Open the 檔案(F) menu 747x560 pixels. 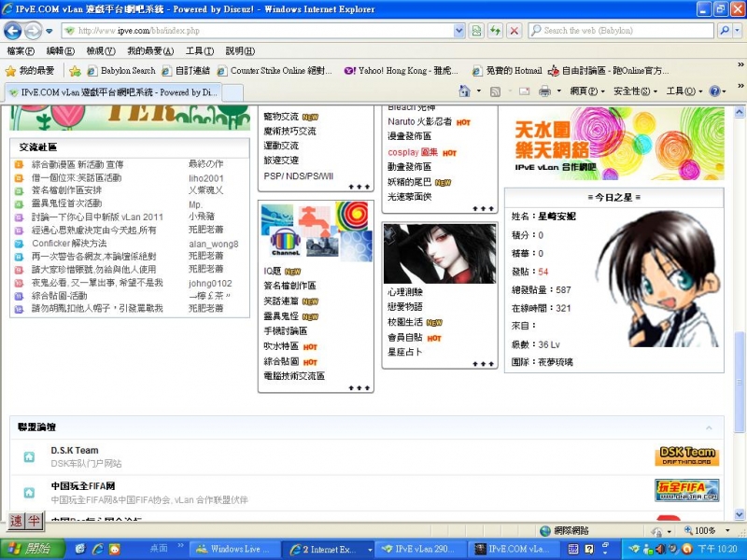coord(21,51)
